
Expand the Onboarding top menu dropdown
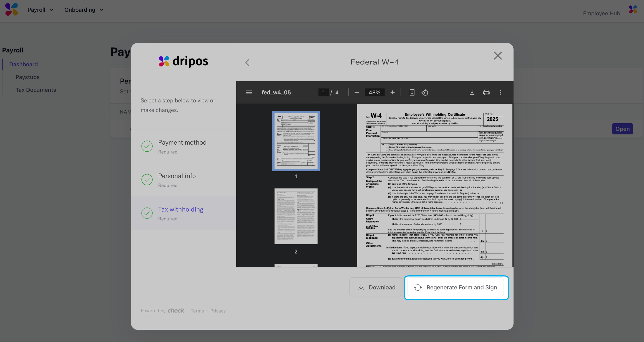click(84, 10)
